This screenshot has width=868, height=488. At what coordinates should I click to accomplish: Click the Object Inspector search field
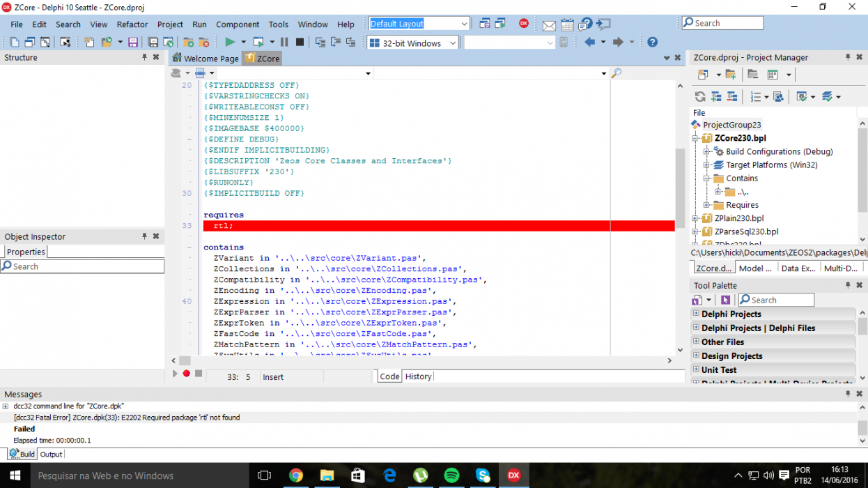pos(82,266)
